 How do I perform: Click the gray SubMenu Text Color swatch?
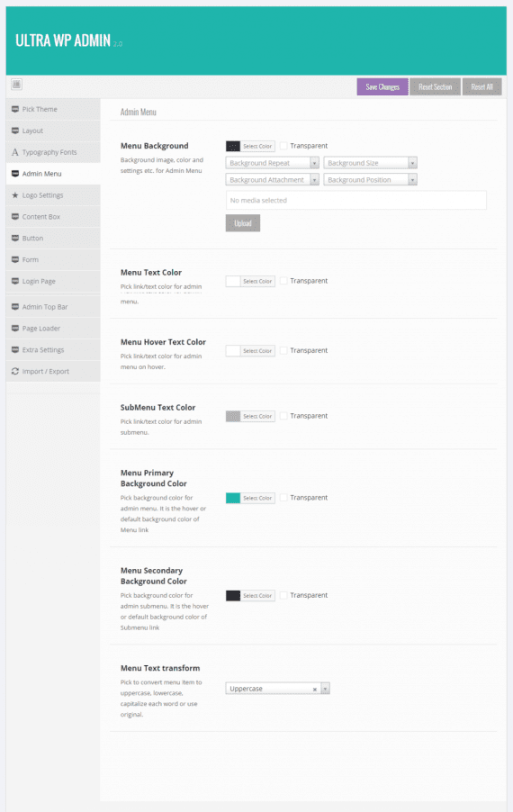click(233, 417)
